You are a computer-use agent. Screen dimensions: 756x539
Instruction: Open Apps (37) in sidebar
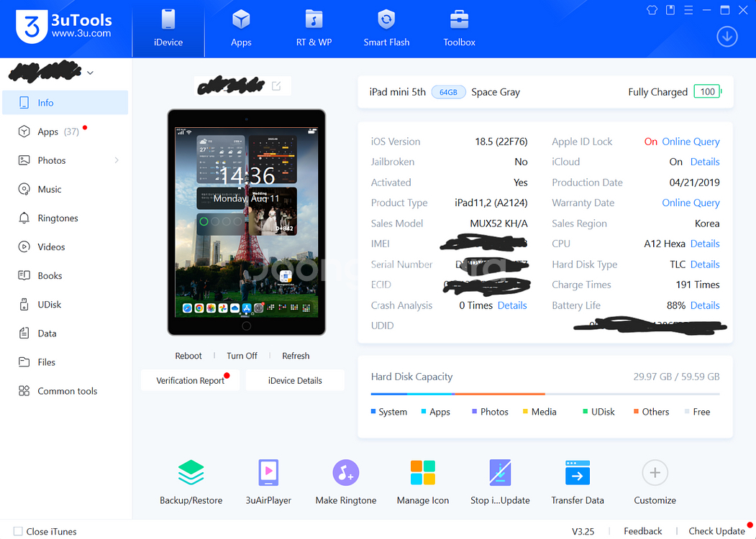pyautogui.click(x=65, y=132)
